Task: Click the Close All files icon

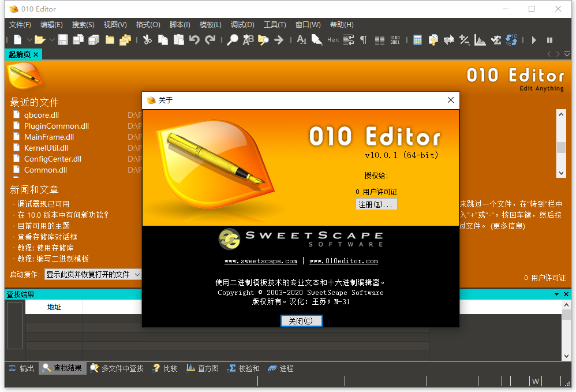Action: click(125, 40)
